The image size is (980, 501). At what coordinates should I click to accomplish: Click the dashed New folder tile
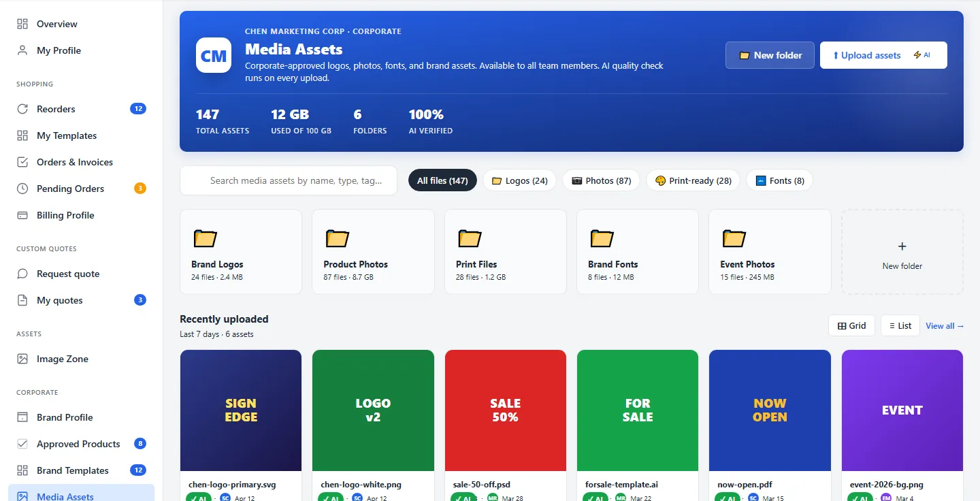pos(902,252)
